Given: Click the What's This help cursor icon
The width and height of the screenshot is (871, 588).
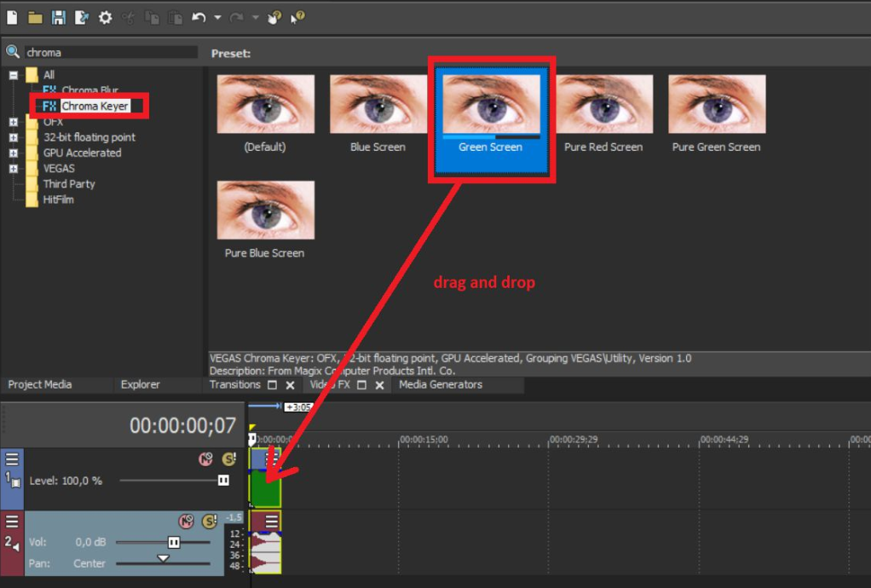Looking at the screenshot, I should pyautogui.click(x=297, y=17).
